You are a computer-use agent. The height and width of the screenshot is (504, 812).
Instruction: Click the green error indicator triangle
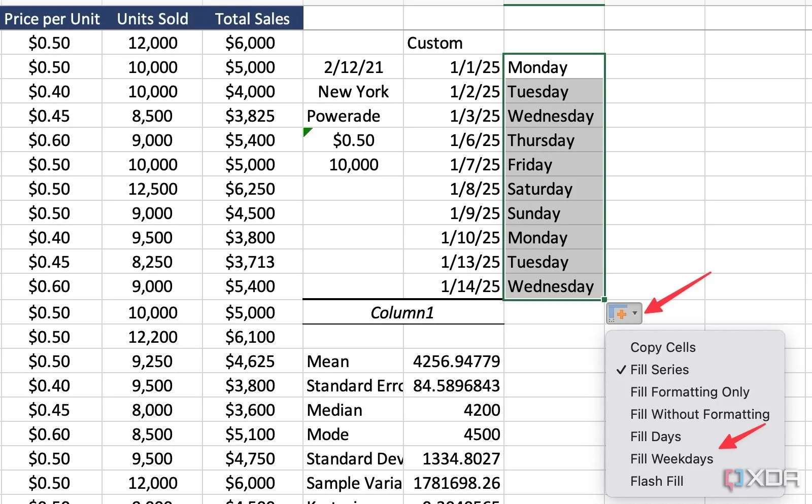pos(307,132)
